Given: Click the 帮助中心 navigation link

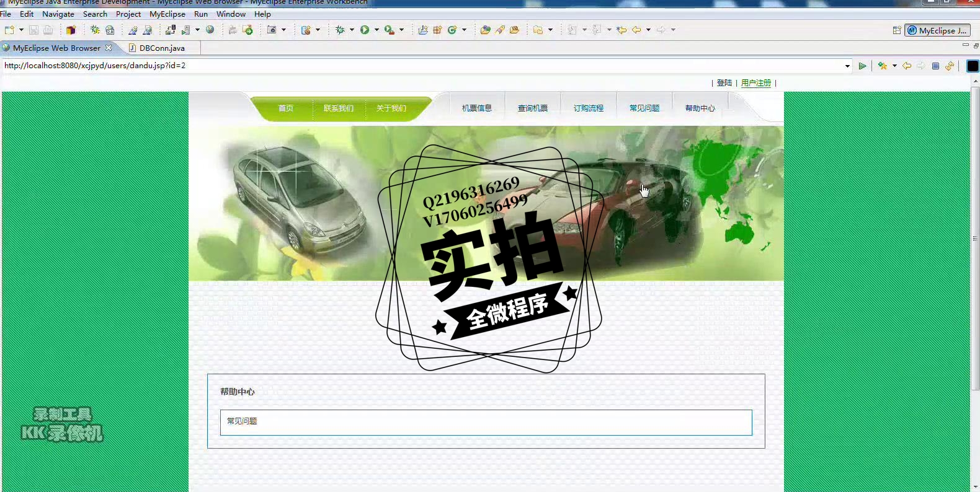Looking at the screenshot, I should pyautogui.click(x=700, y=108).
